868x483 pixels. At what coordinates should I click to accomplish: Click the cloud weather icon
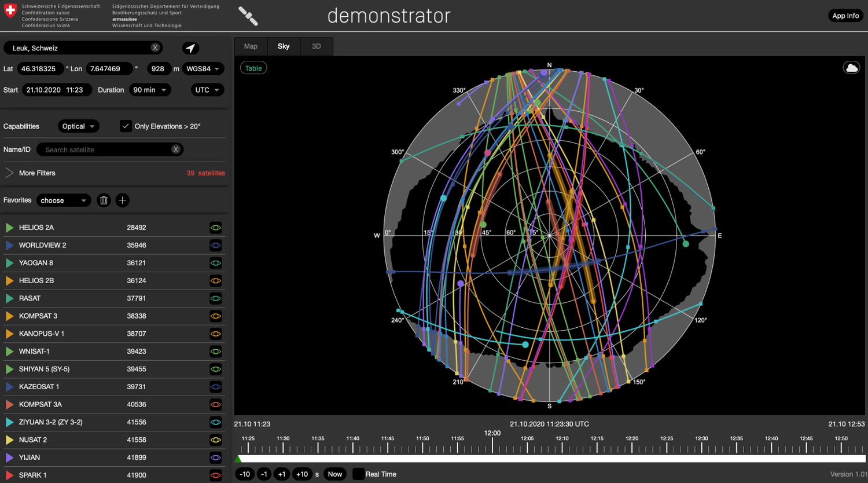pos(851,68)
